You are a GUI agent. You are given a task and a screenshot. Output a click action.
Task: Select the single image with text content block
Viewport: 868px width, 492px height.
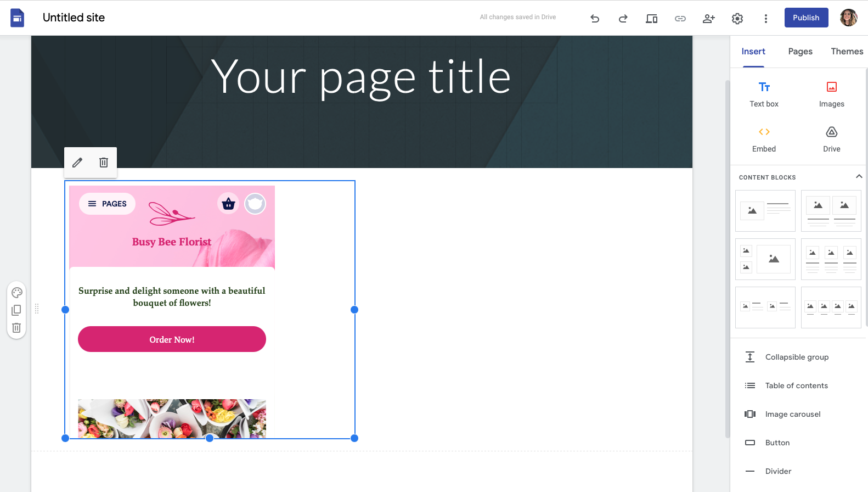coord(765,211)
